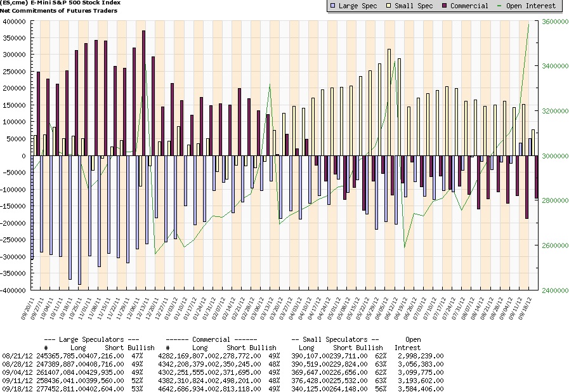
Task: Click the 3600000 right axis label
Action: (x=555, y=22)
